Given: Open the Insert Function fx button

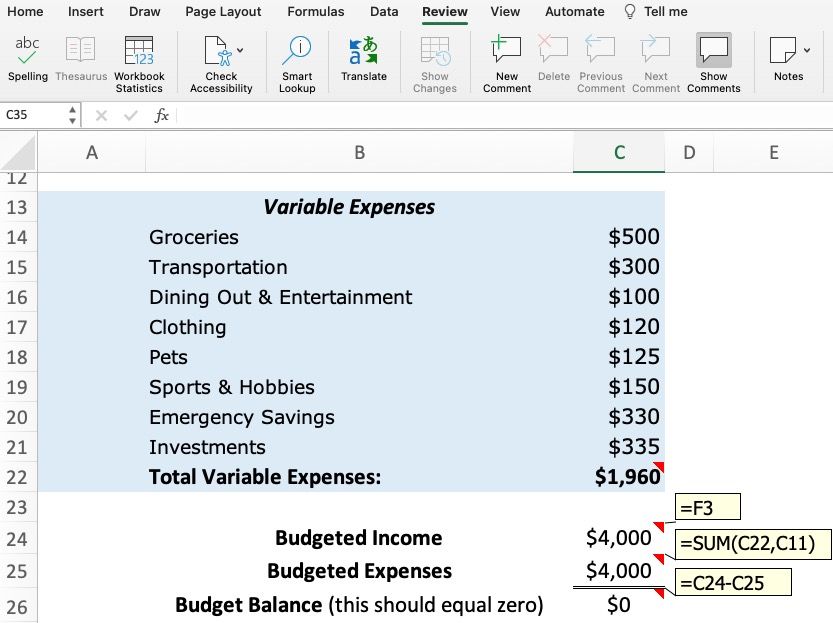Looking at the screenshot, I should click(x=161, y=115).
